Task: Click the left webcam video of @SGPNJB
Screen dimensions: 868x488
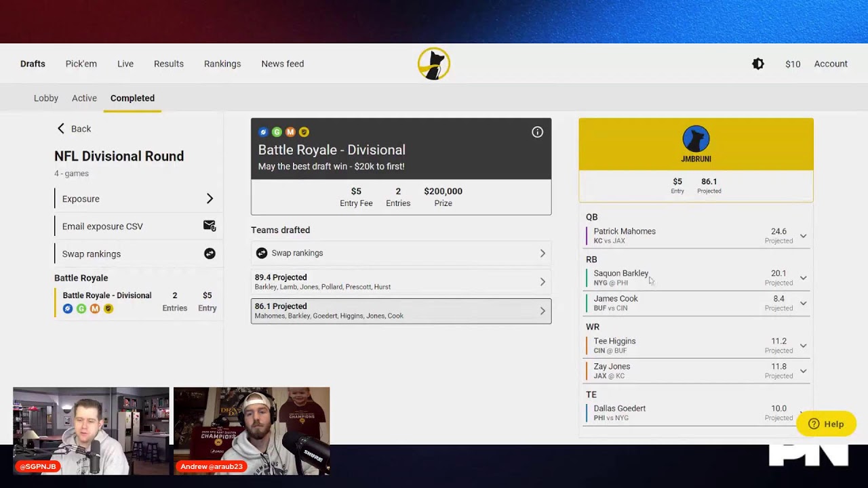Action: coord(91,431)
